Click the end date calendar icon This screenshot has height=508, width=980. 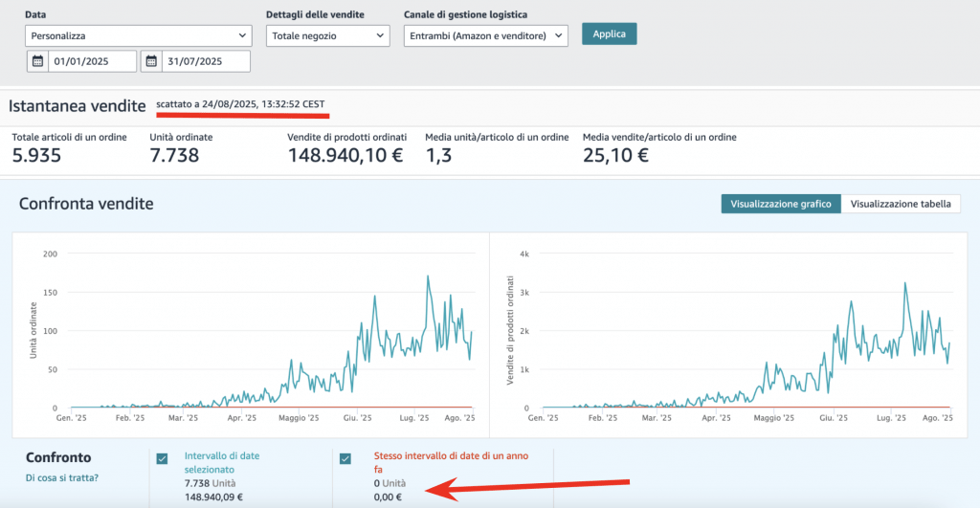point(150,61)
